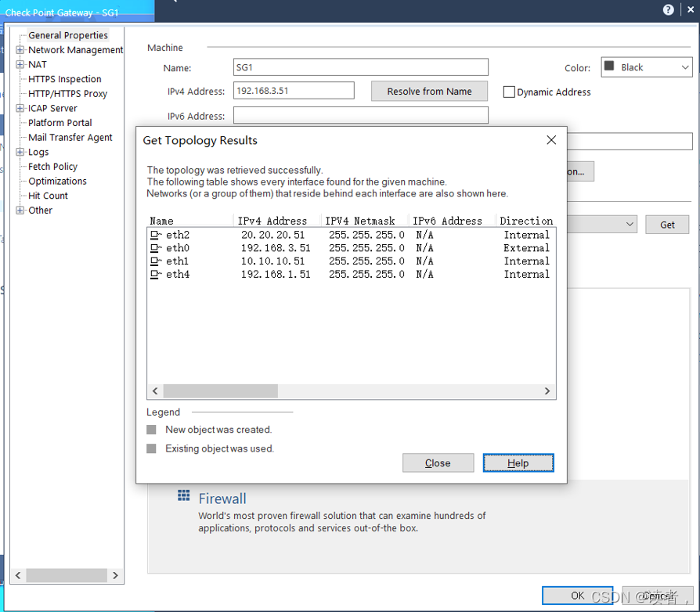Expand the Other tree node

20,210
